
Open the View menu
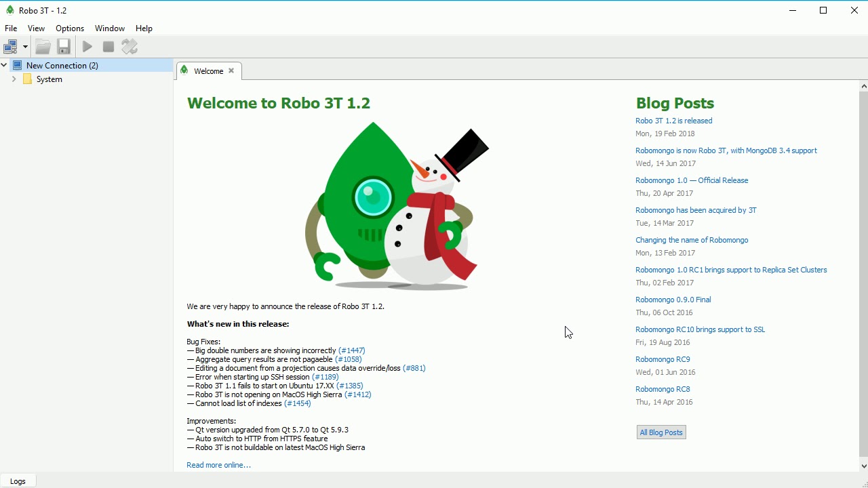36,28
